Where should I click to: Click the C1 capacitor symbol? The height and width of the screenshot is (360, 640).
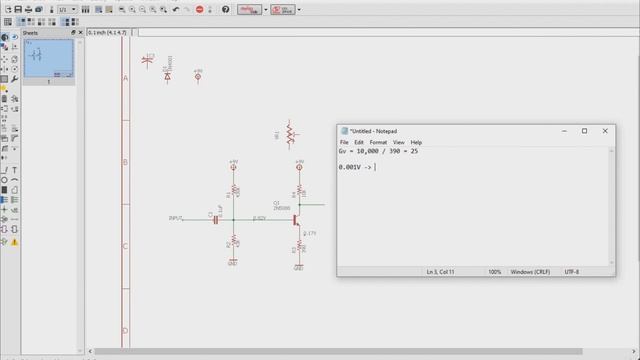pyautogui.click(x=216, y=220)
